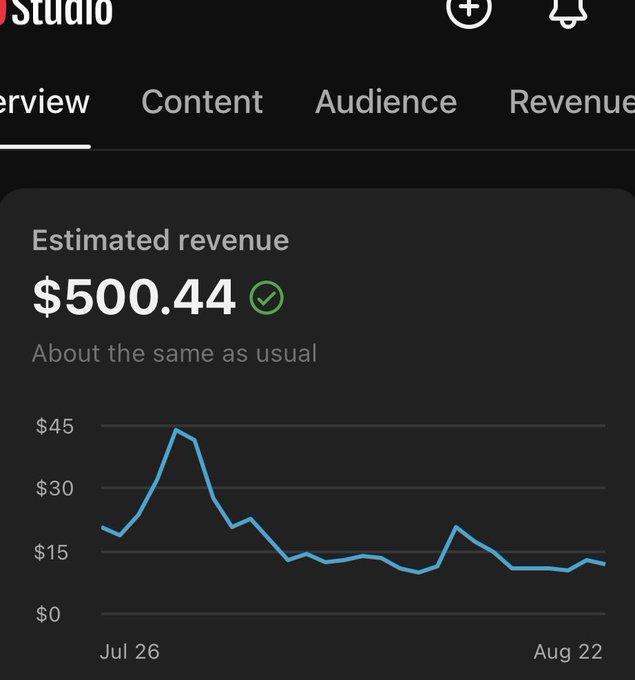The height and width of the screenshot is (680, 635).
Task: Tap the $45 axis label
Action: pos(55,426)
